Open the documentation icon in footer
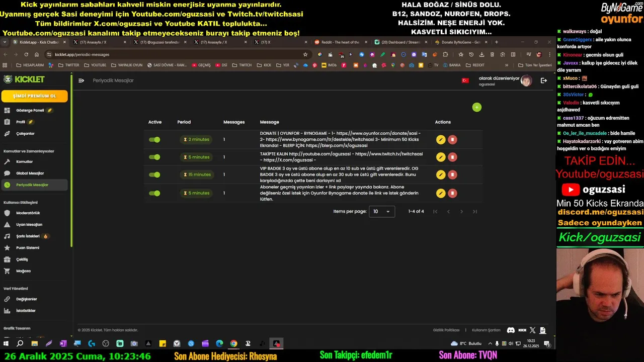The image size is (644, 362). 542,330
